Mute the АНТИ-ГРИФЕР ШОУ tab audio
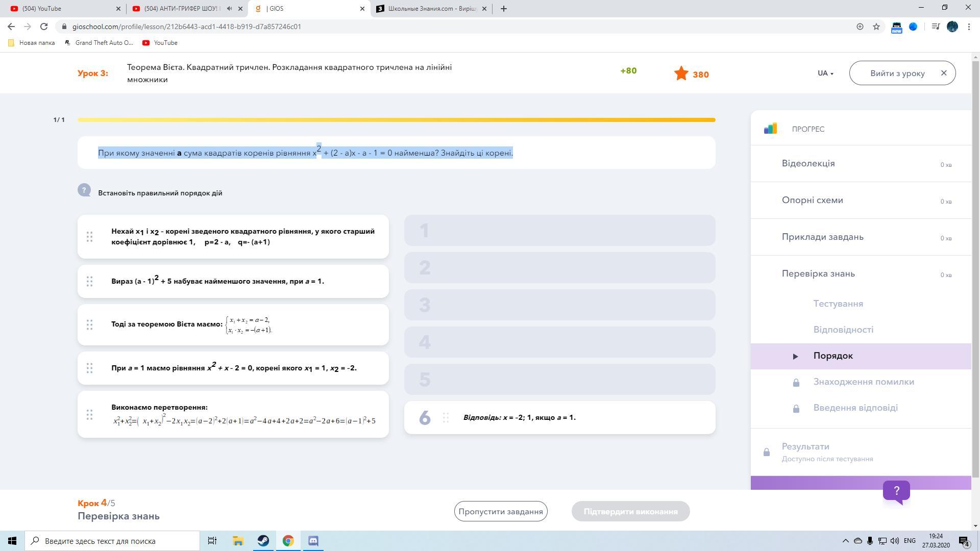The image size is (980, 551). click(x=229, y=9)
